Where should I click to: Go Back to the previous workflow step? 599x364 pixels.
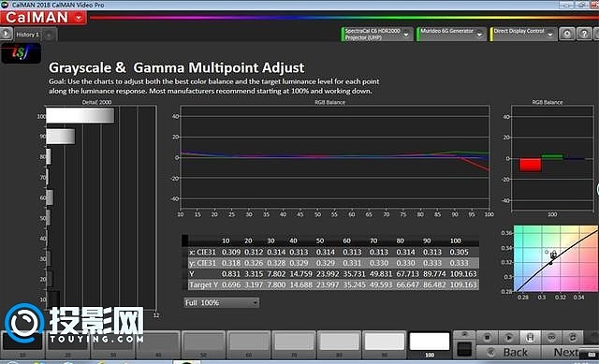tap(508, 352)
